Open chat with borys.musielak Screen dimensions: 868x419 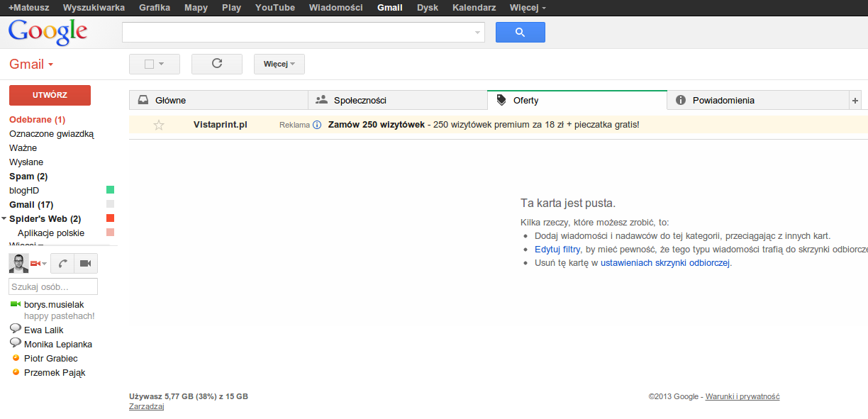tap(54, 305)
